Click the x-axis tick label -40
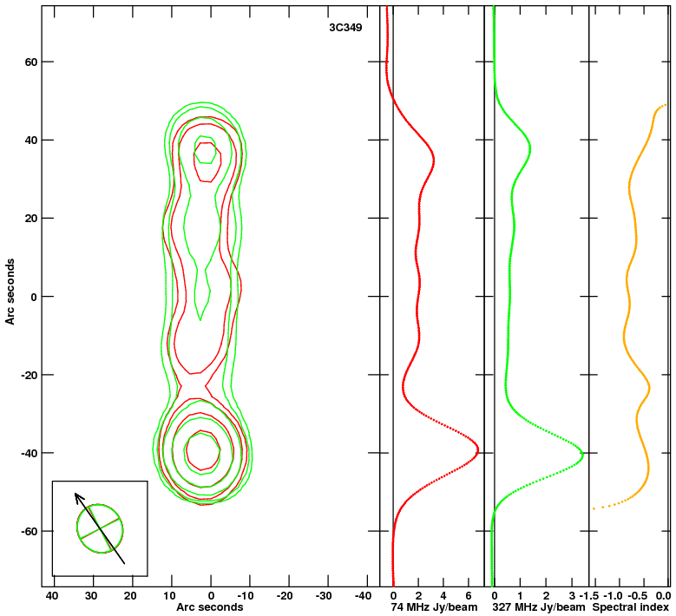Viewport: 676px width, 616px height. (363, 596)
